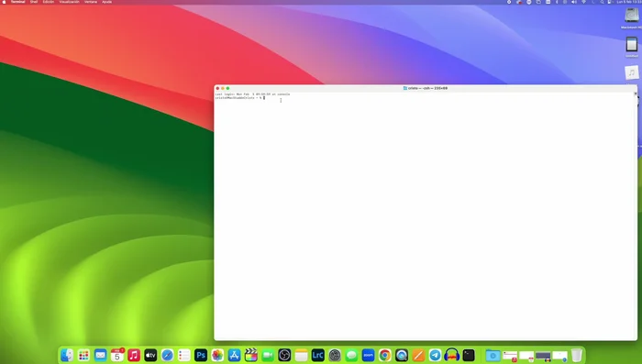Launch Zoom from the Dock

click(x=368, y=355)
